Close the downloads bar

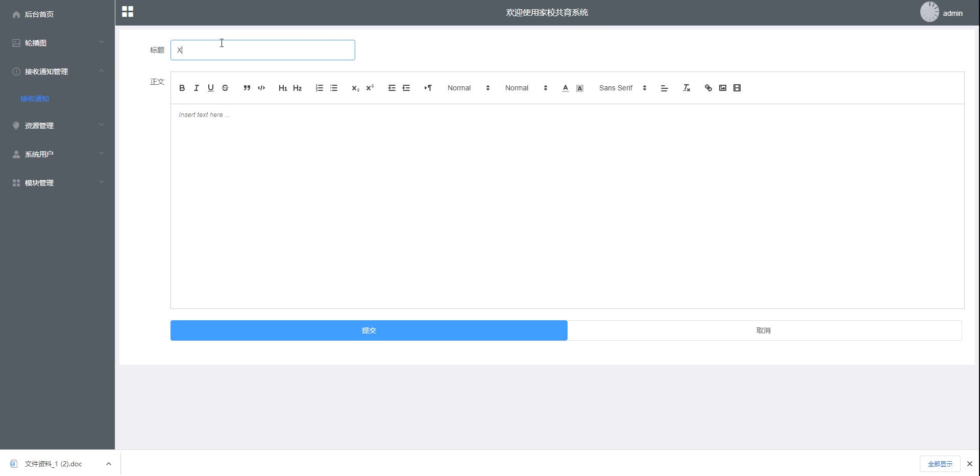tap(970, 464)
